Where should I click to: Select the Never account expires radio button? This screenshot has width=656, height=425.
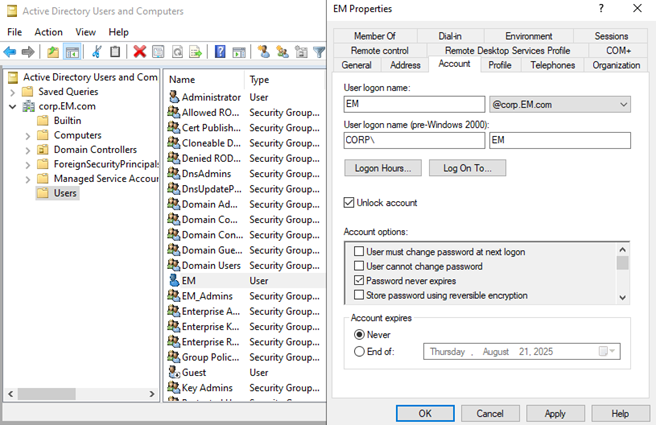(359, 335)
